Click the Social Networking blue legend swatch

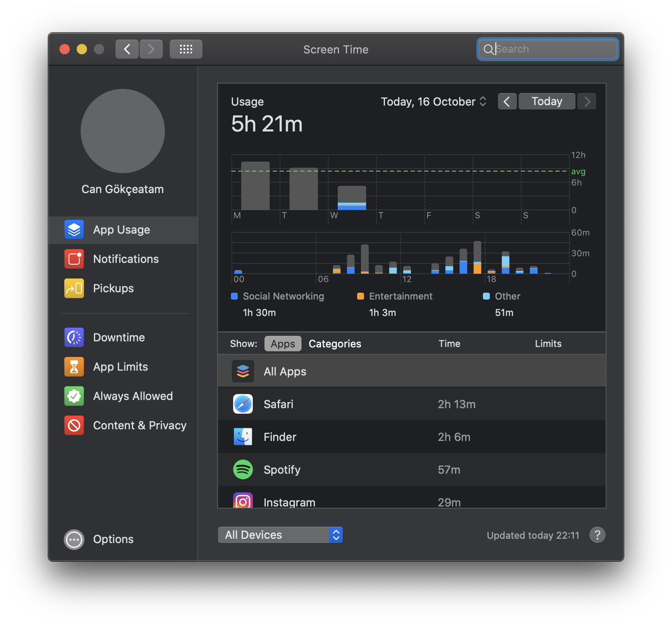pyautogui.click(x=234, y=296)
